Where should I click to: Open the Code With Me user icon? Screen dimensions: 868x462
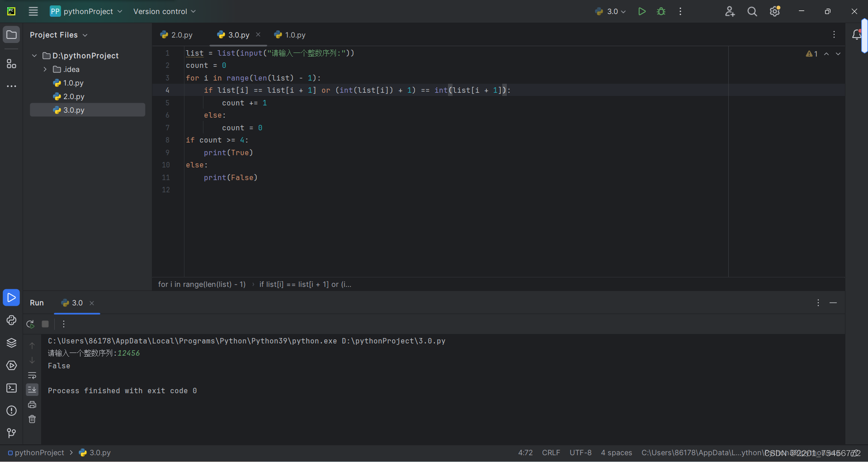(x=730, y=11)
